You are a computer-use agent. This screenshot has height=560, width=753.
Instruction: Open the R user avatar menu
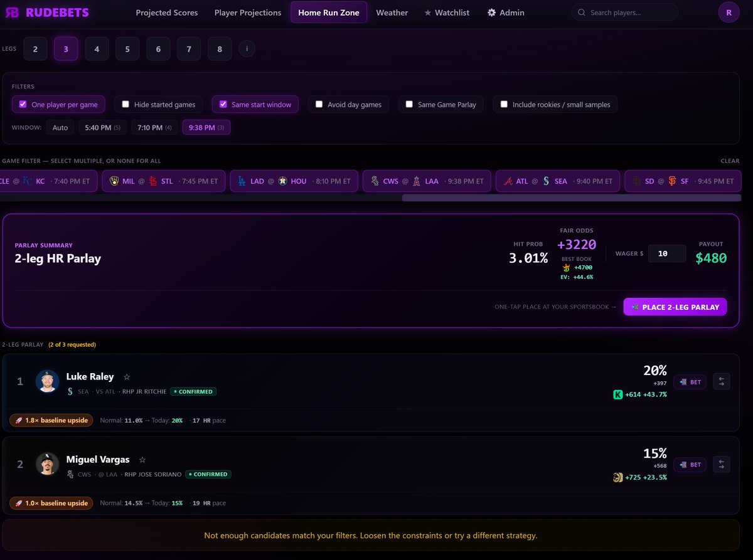tap(729, 12)
